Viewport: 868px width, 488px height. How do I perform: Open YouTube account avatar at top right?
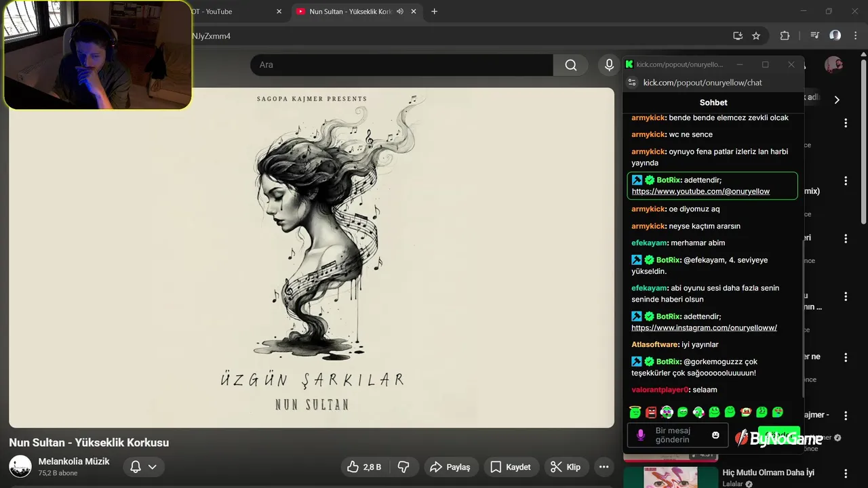click(x=833, y=65)
